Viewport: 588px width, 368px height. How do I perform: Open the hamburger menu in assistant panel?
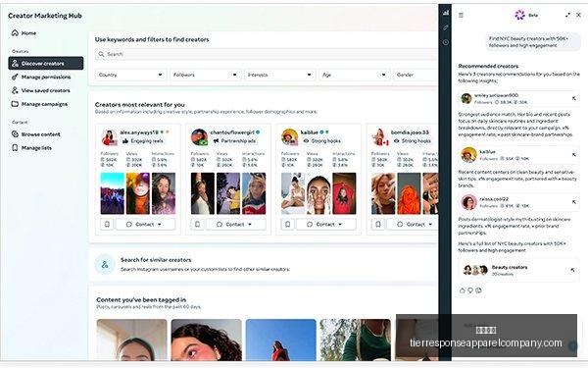[461, 15]
